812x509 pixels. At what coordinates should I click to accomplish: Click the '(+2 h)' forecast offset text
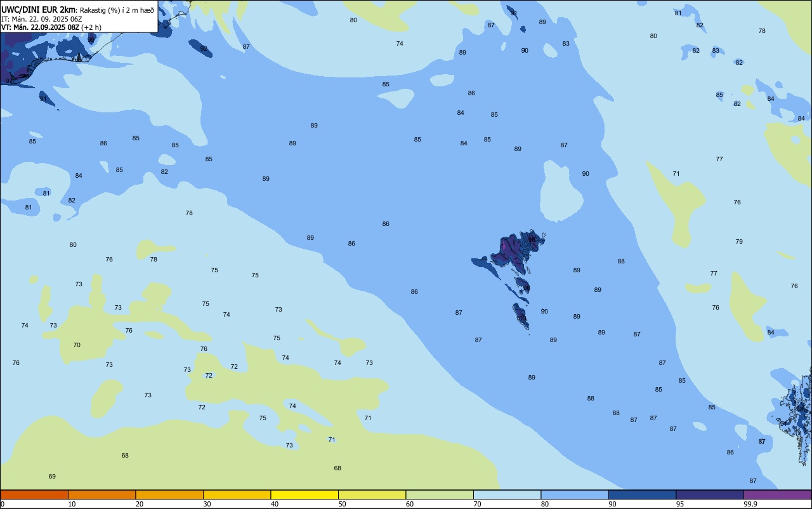[x=91, y=27]
